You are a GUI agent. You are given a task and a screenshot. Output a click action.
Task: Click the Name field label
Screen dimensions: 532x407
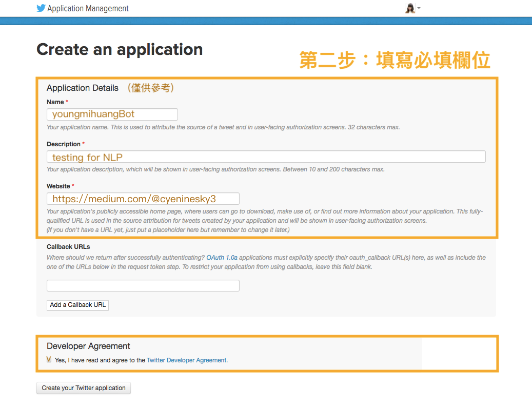[55, 102]
